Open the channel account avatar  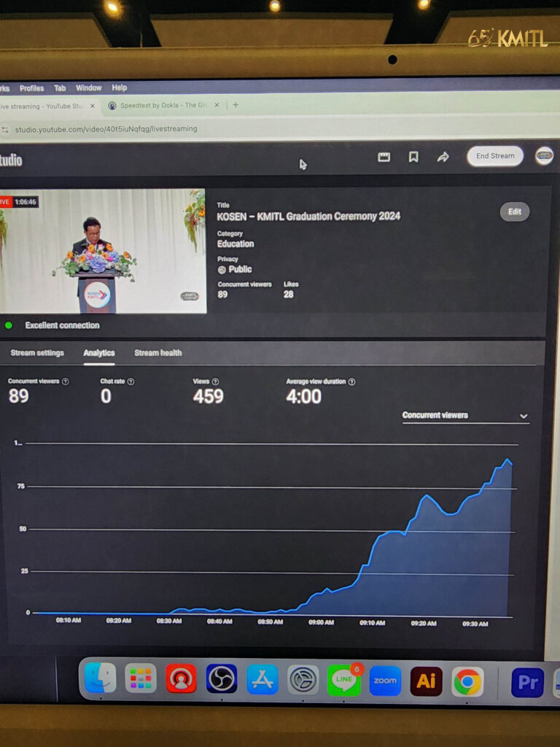coord(544,156)
